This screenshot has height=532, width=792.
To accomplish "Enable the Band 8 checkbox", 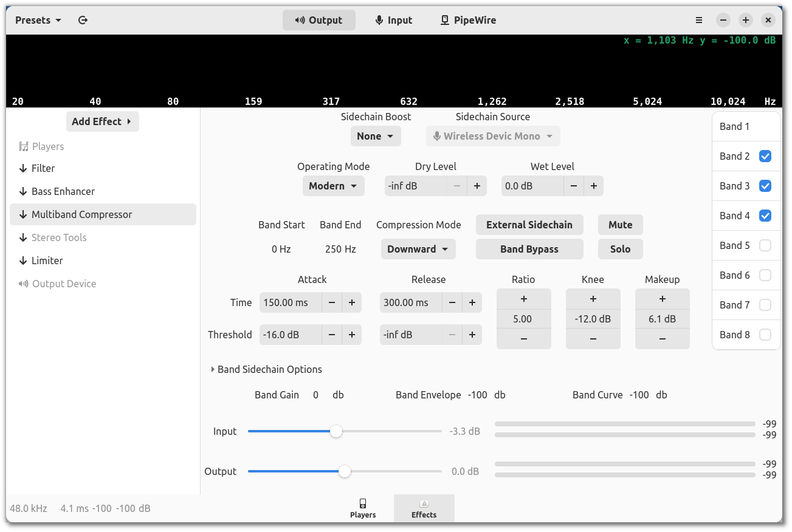I will point(765,335).
